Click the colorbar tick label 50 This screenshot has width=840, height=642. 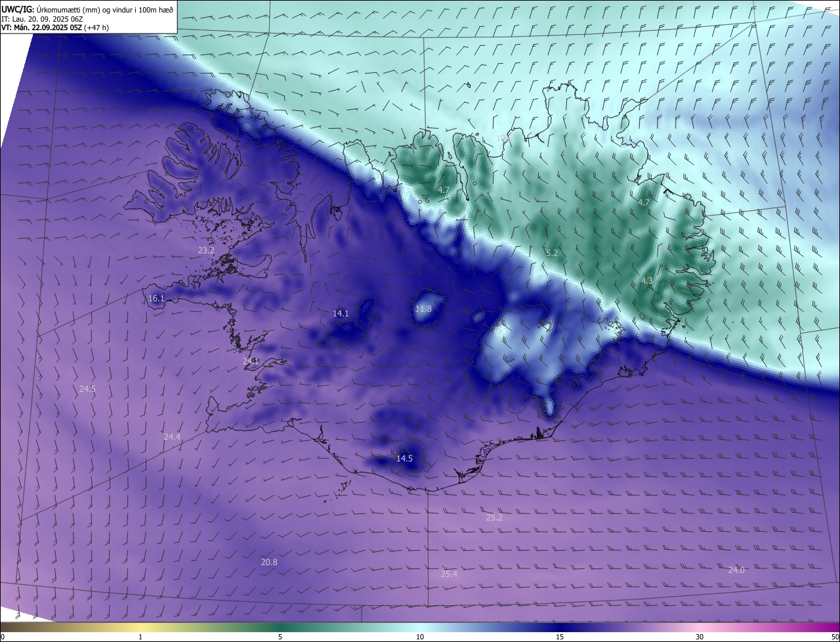pyautogui.click(x=835, y=637)
